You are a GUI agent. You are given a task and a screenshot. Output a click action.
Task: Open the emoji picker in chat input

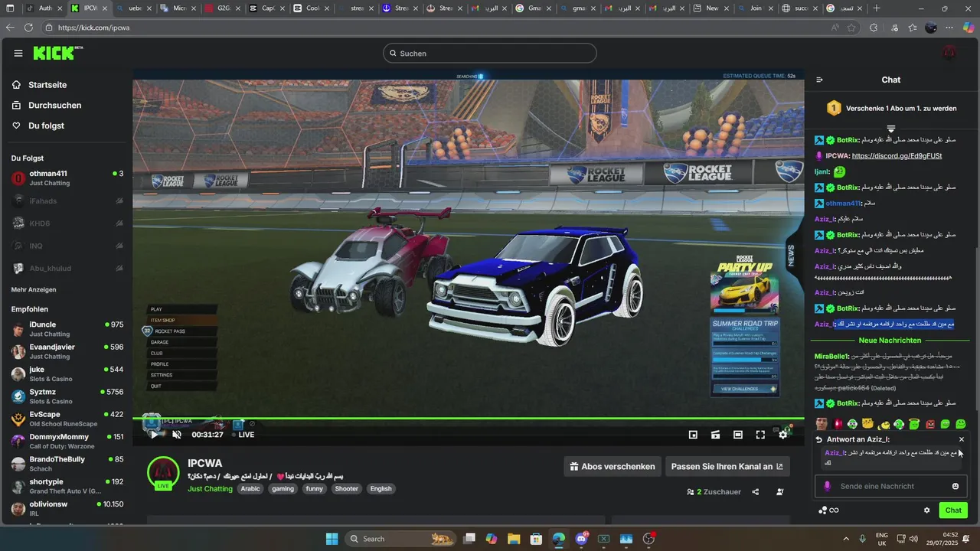(955, 486)
